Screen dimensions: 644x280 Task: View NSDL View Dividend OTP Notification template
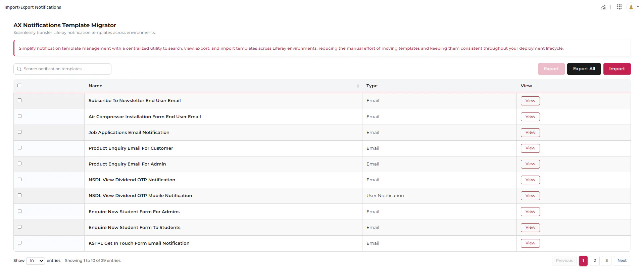[x=530, y=180]
